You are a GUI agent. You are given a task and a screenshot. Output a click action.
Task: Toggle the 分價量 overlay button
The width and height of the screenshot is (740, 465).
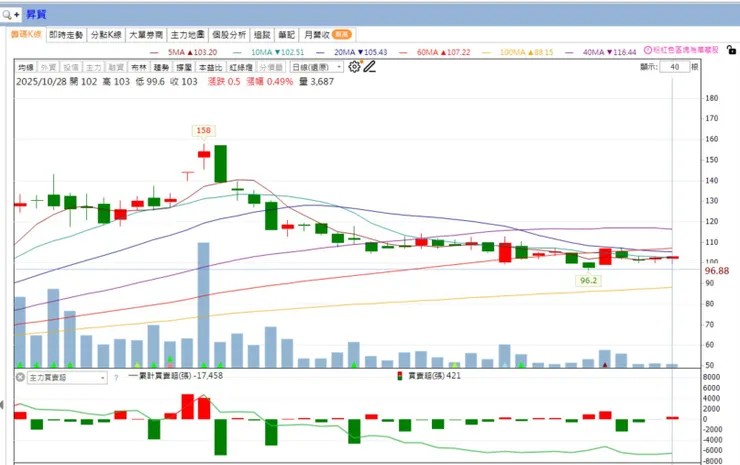[271, 68]
